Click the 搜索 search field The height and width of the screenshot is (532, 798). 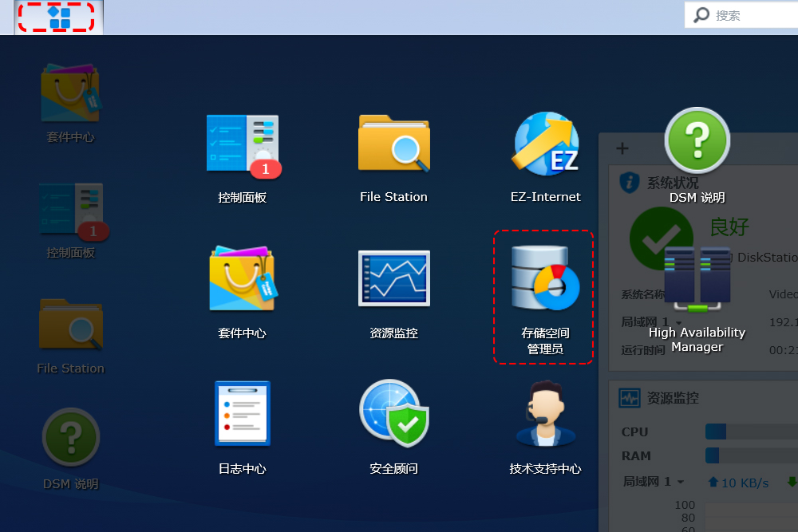[x=742, y=14]
